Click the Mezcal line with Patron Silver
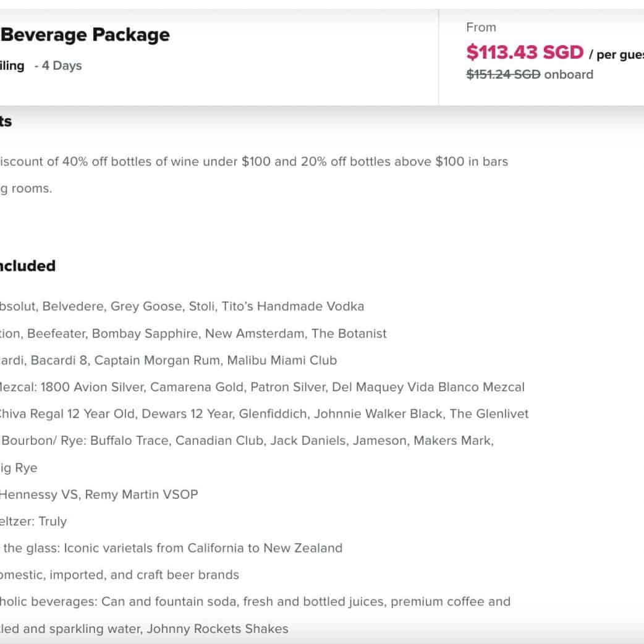 point(262,388)
